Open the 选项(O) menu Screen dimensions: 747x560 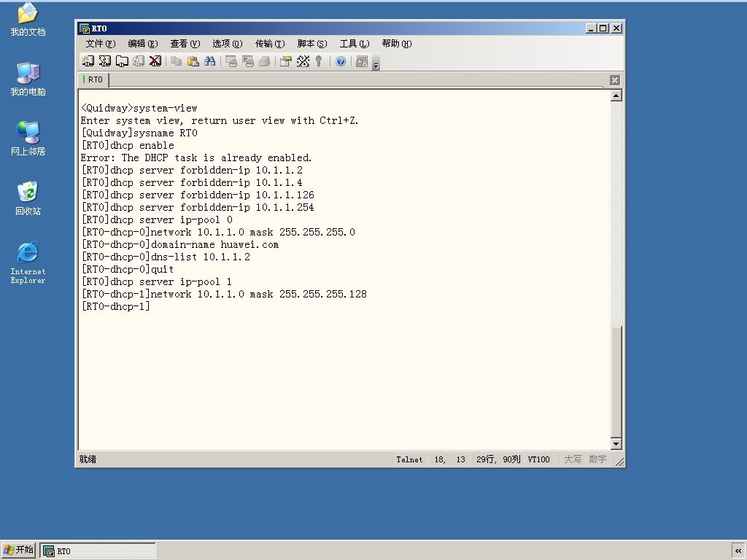pyautogui.click(x=228, y=44)
